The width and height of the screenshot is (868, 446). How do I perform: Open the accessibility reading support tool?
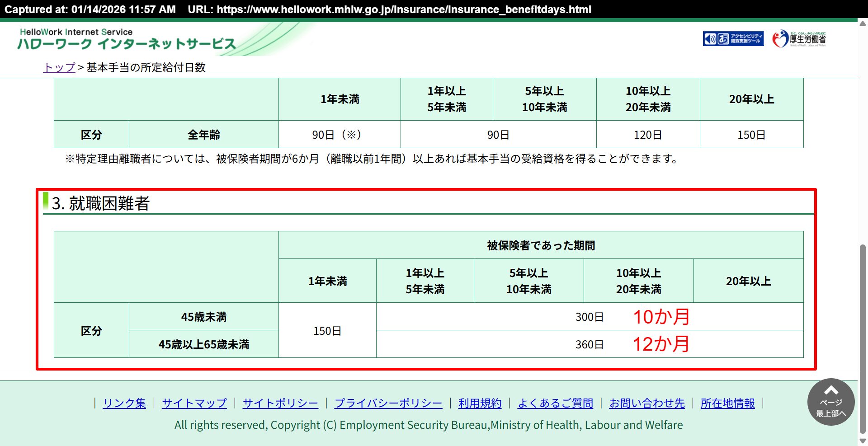coord(733,39)
